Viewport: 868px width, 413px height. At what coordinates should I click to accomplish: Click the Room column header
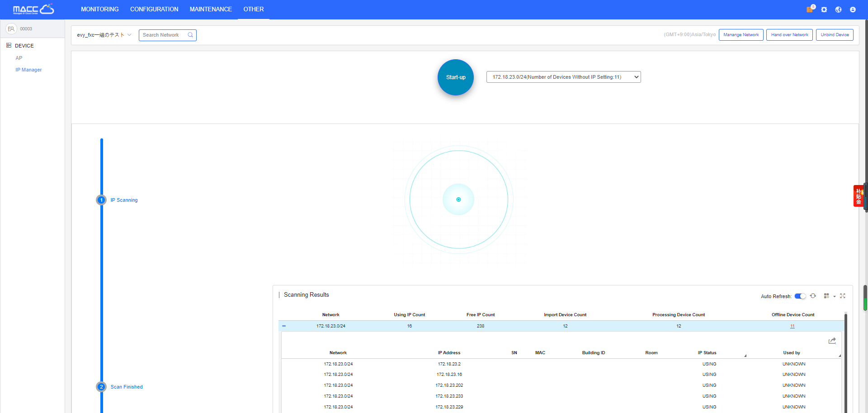coord(651,353)
